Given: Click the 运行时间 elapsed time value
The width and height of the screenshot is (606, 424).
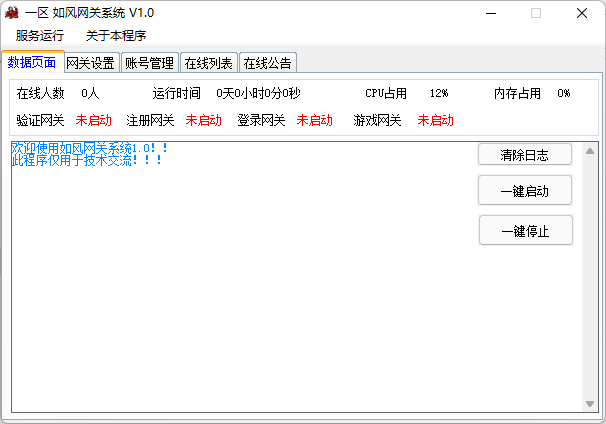Looking at the screenshot, I should click(258, 93).
